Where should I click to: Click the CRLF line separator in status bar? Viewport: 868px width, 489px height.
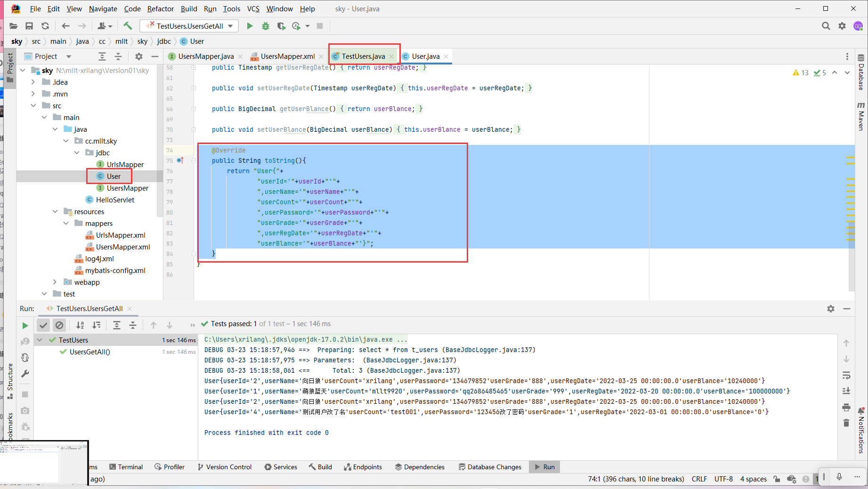point(699,479)
